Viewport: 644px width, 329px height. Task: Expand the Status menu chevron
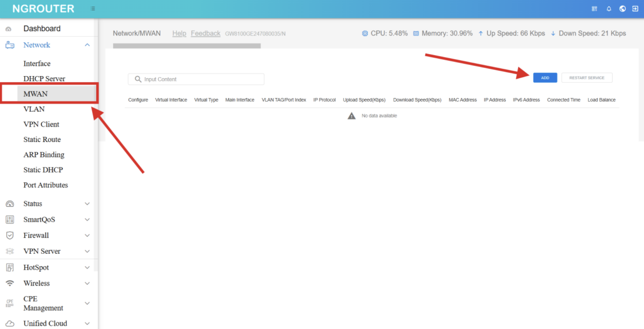[87, 204]
